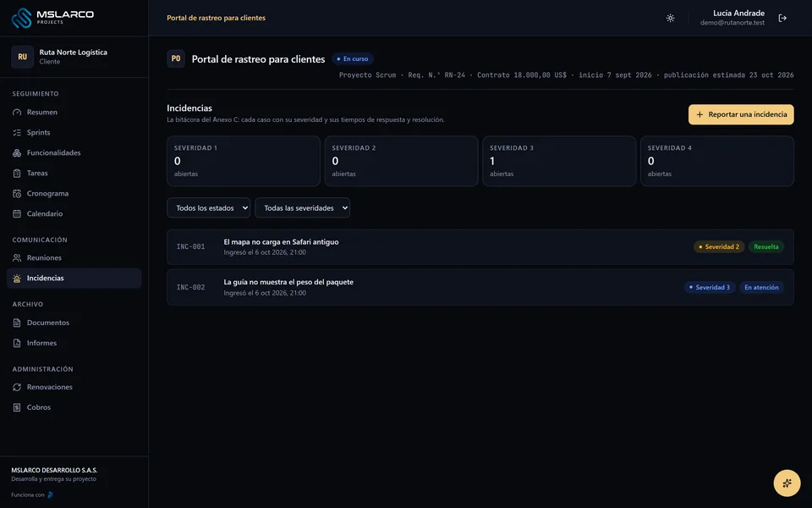Click the email demo@rutanorte.test
The image size is (812, 508).
tap(732, 23)
